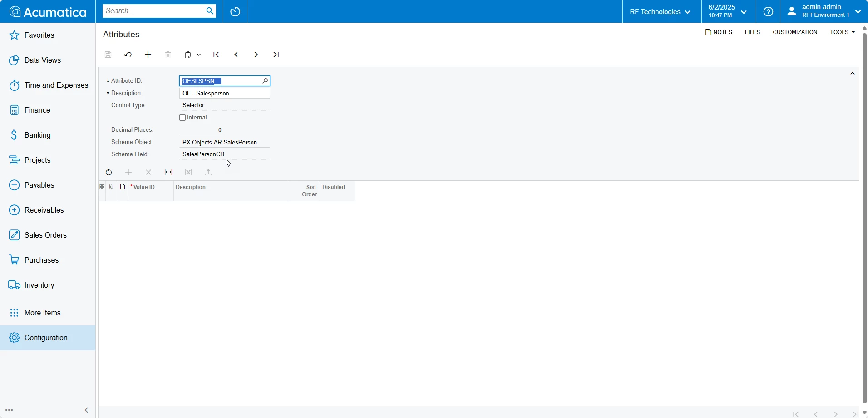The image size is (868, 418).
Task: Open the RF Technologies company dropdown
Action: point(661,12)
